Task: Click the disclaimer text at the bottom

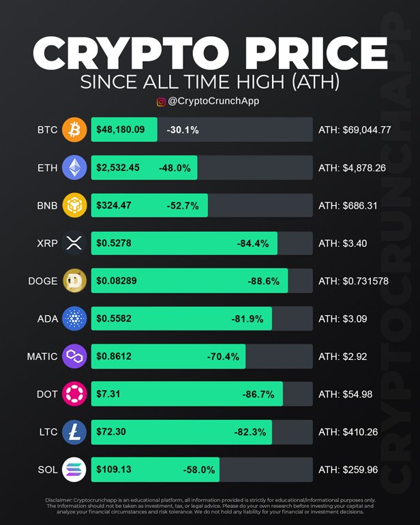Action: (210, 507)
